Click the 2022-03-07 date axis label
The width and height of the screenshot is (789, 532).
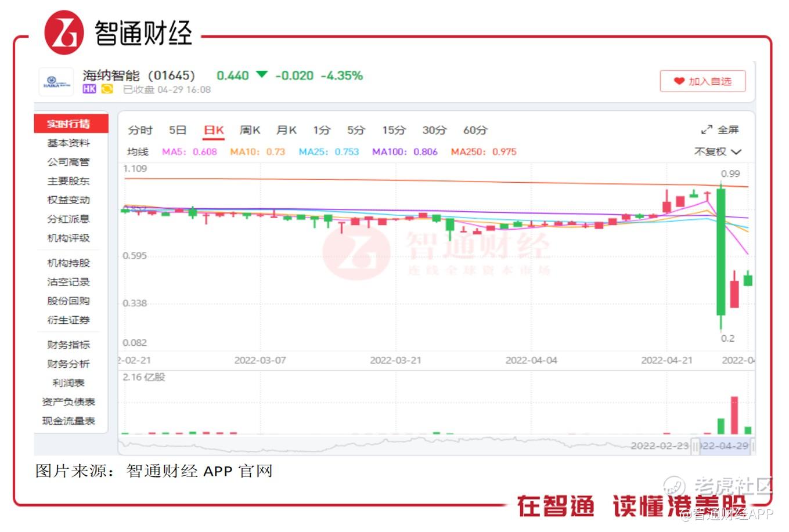260,360
